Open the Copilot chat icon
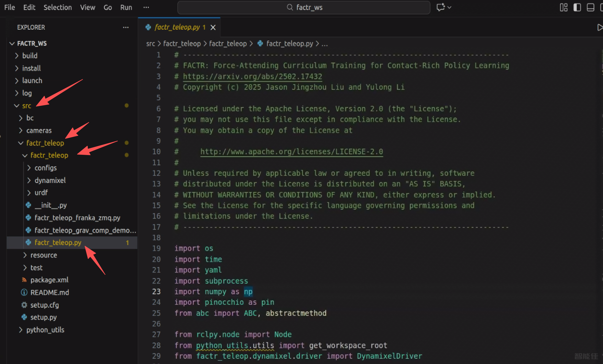Screen dimensions: 603x364 pyautogui.click(x=440, y=7)
